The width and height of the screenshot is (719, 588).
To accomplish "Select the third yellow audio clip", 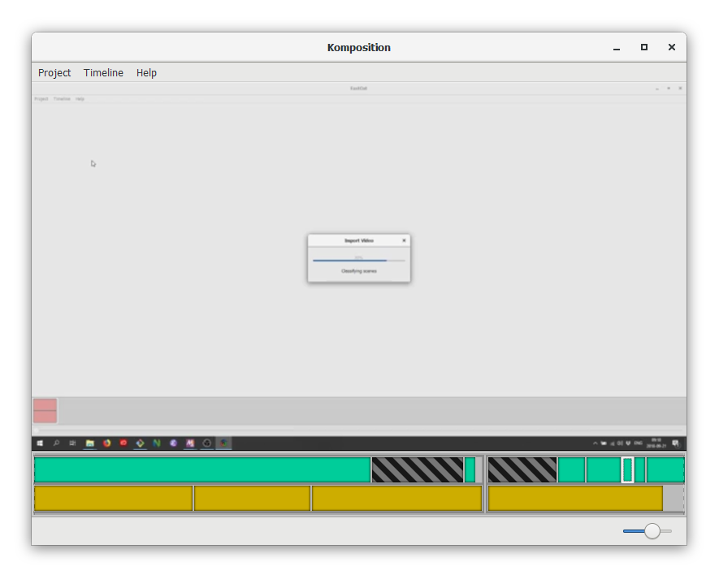I will coord(396,499).
